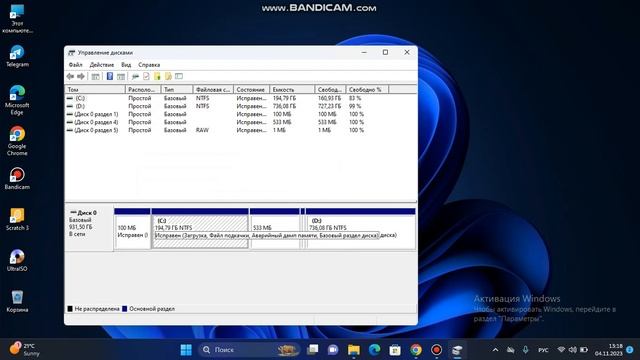Click the Disk Management taskbar icon

pyautogui.click(x=457, y=350)
